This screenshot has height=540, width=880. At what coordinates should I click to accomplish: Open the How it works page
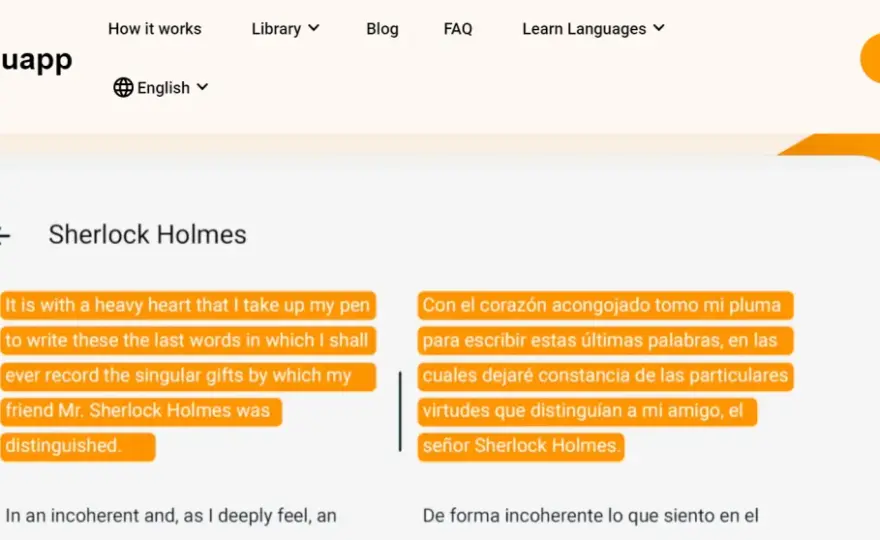click(x=155, y=29)
